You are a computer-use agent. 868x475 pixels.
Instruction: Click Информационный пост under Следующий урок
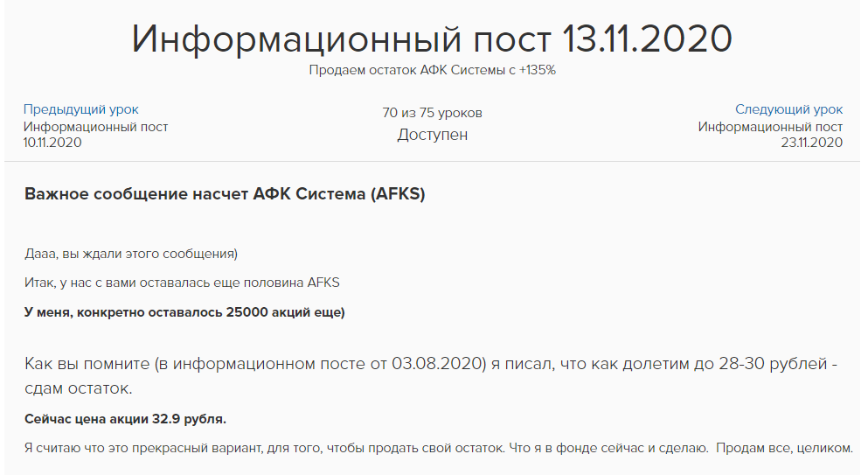[770, 127]
